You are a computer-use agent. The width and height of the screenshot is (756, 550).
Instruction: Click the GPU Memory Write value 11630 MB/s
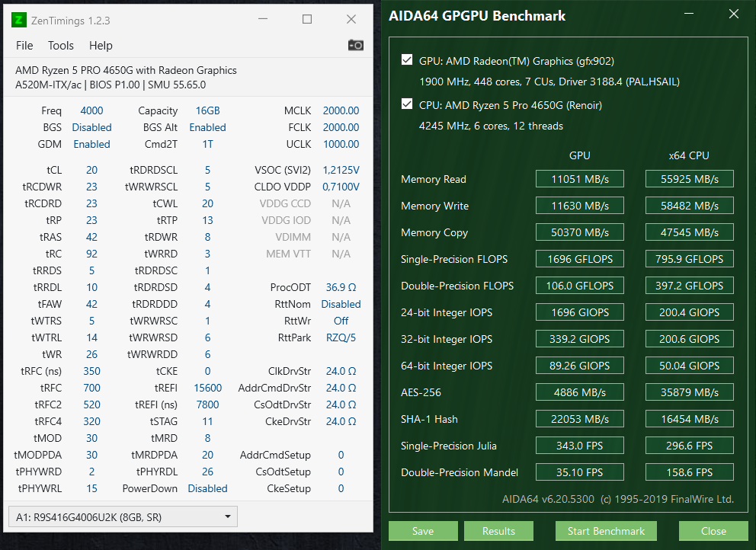(579, 206)
